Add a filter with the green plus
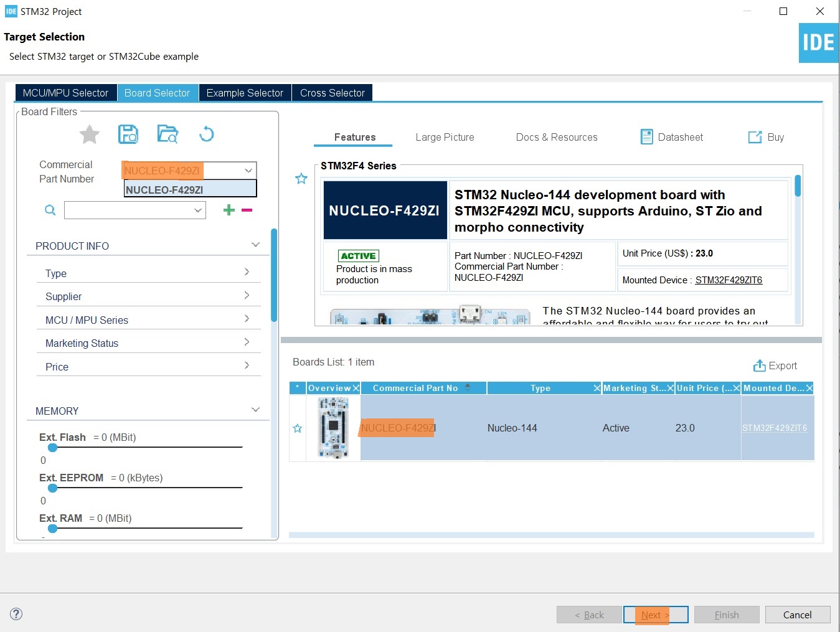840x632 pixels. tap(229, 210)
